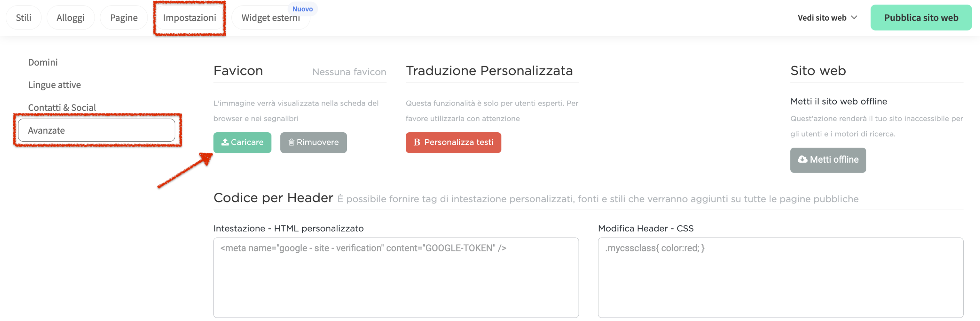Click the B icon on Personalizza testi

pos(417,142)
